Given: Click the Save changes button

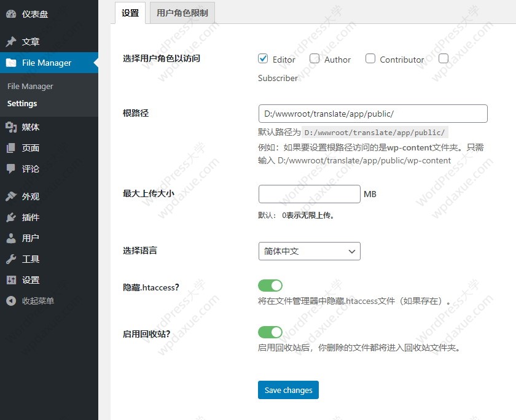Looking at the screenshot, I should 288,390.
